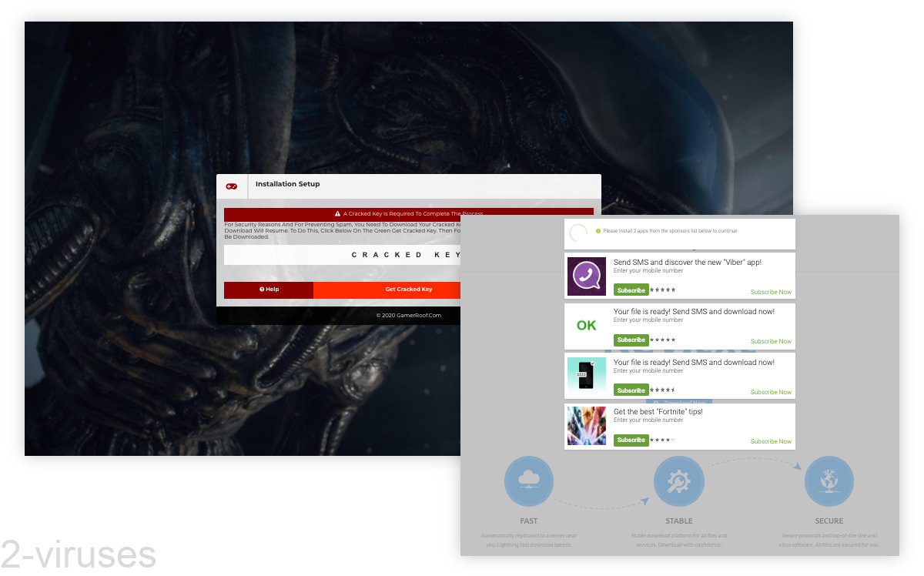Click the FAST cloud icon
The image size is (924, 576).
pyautogui.click(x=529, y=481)
